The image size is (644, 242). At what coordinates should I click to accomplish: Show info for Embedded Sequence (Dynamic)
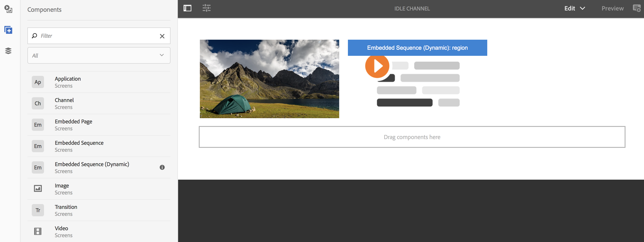162,167
